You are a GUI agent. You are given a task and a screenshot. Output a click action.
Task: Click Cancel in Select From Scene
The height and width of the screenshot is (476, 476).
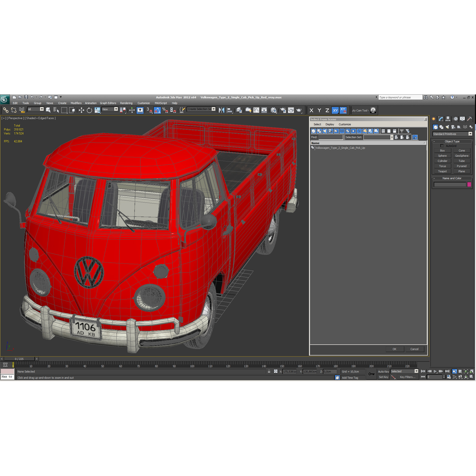tap(415, 349)
